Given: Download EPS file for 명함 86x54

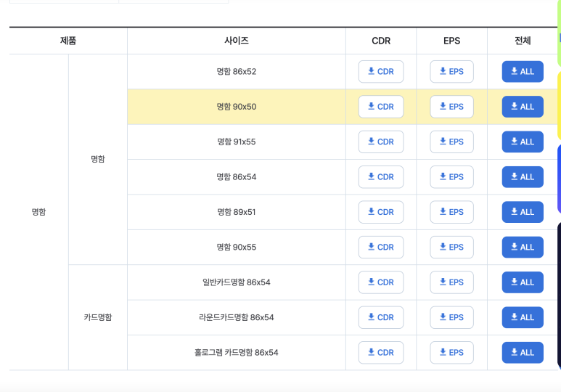Looking at the screenshot, I should point(451,177).
